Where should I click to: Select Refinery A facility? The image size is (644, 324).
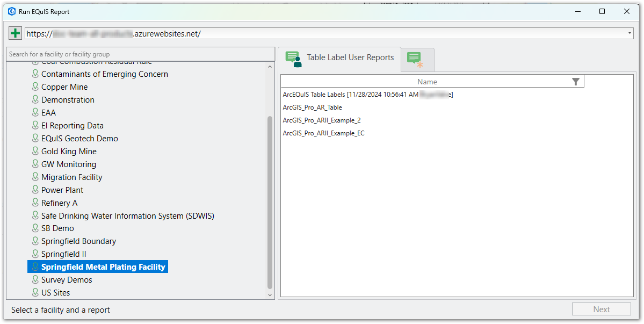[x=59, y=203]
